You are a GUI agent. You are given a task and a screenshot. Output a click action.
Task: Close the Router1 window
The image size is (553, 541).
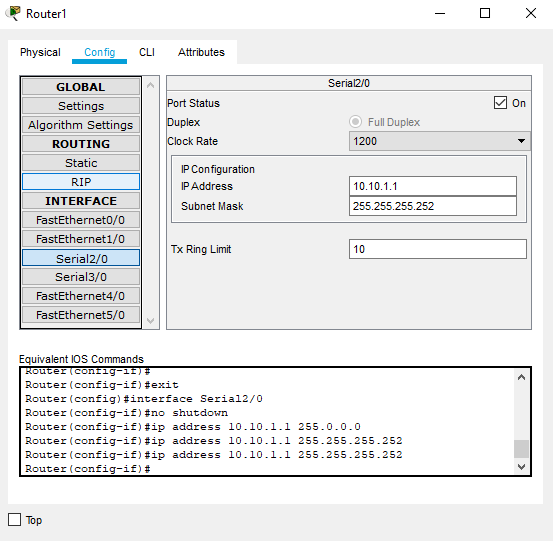point(531,13)
